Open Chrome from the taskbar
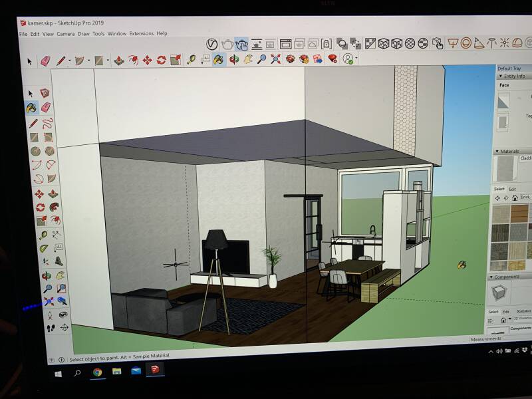The height and width of the screenshot is (399, 532). (97, 372)
